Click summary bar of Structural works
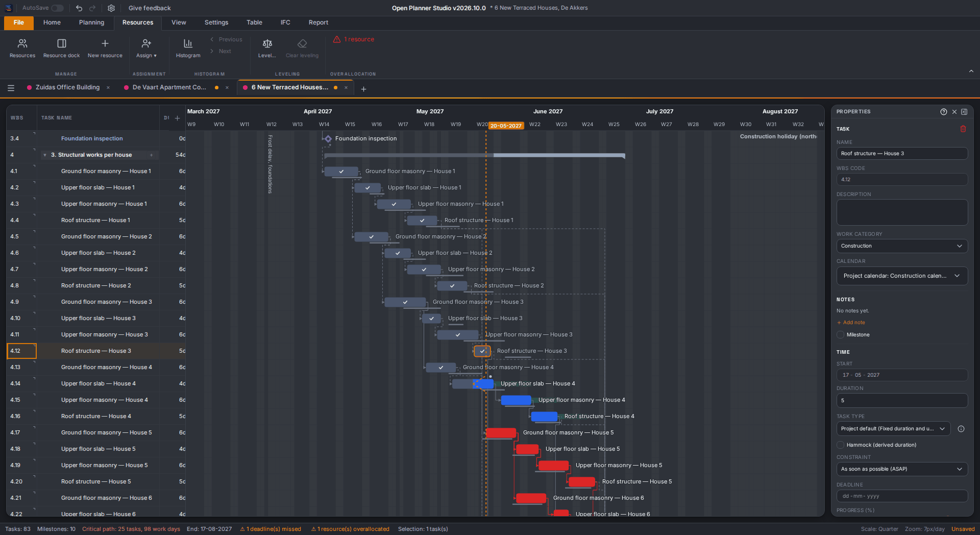This screenshot has height=535, width=980. point(475,156)
